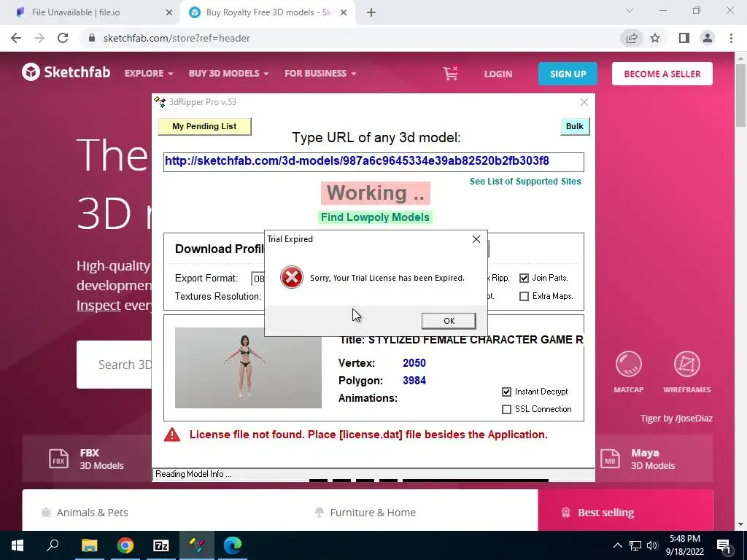Close the file.io browser tab
The width and height of the screenshot is (747, 560).
click(169, 12)
